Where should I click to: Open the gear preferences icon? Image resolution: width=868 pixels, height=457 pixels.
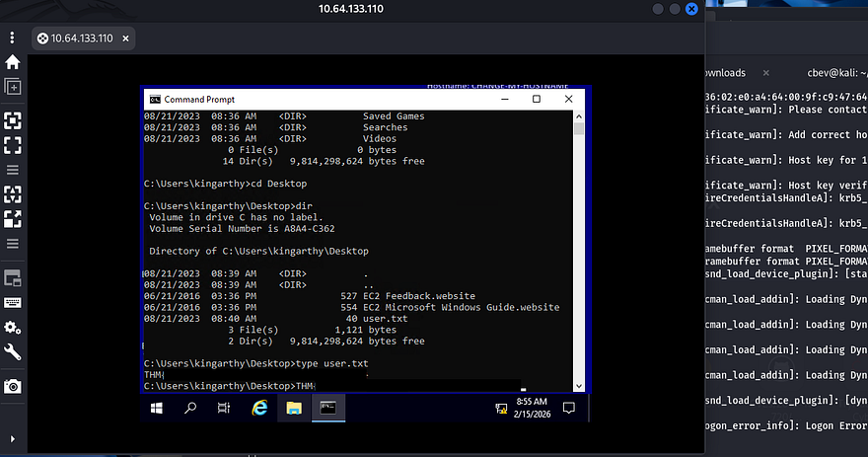[x=13, y=328]
